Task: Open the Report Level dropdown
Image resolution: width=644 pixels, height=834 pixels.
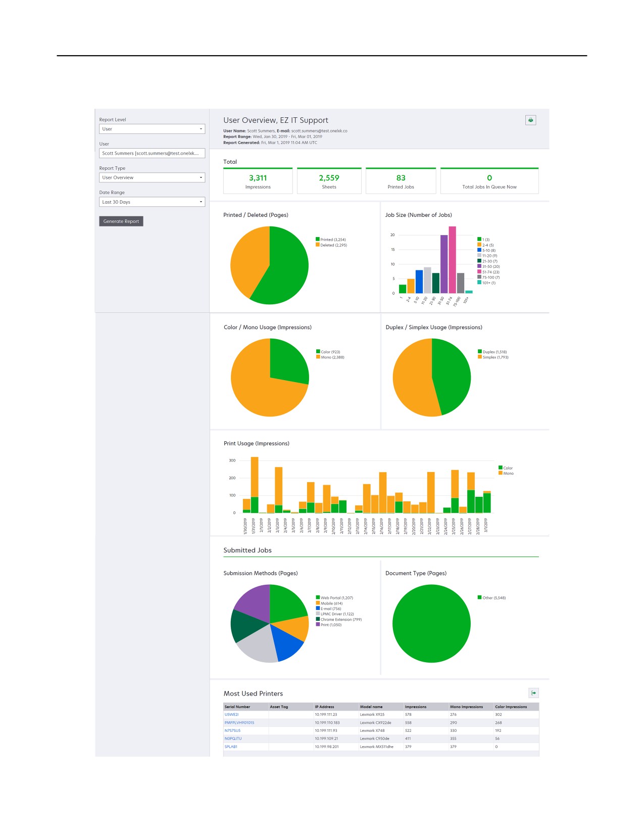Action: coord(152,129)
